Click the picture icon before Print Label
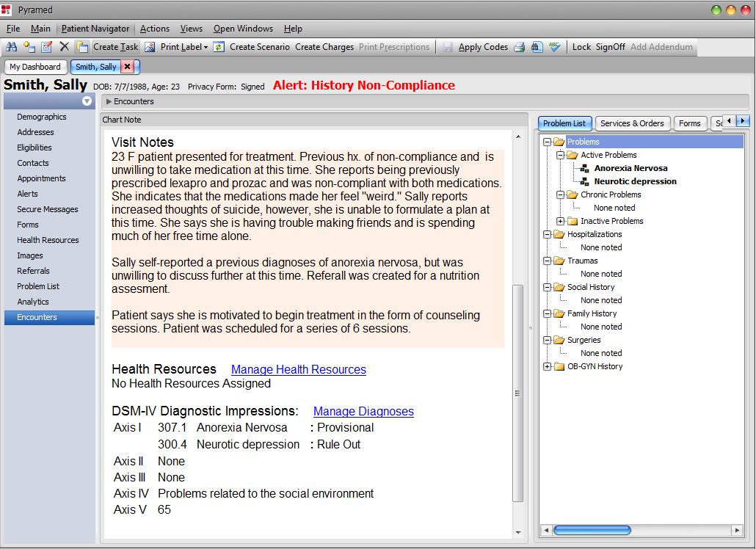 point(150,47)
